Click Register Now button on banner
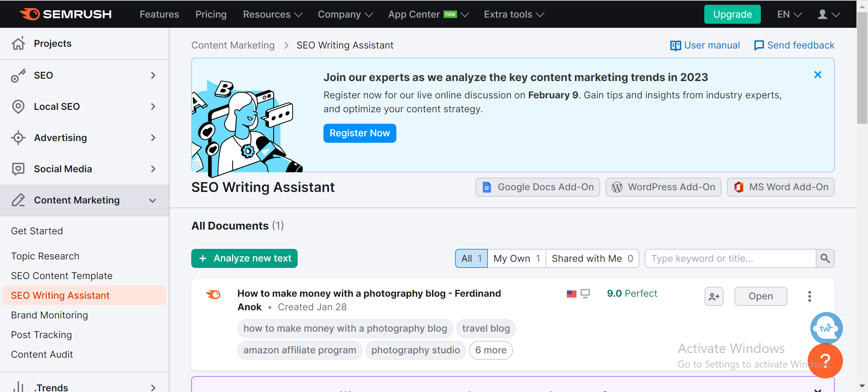 pos(360,133)
